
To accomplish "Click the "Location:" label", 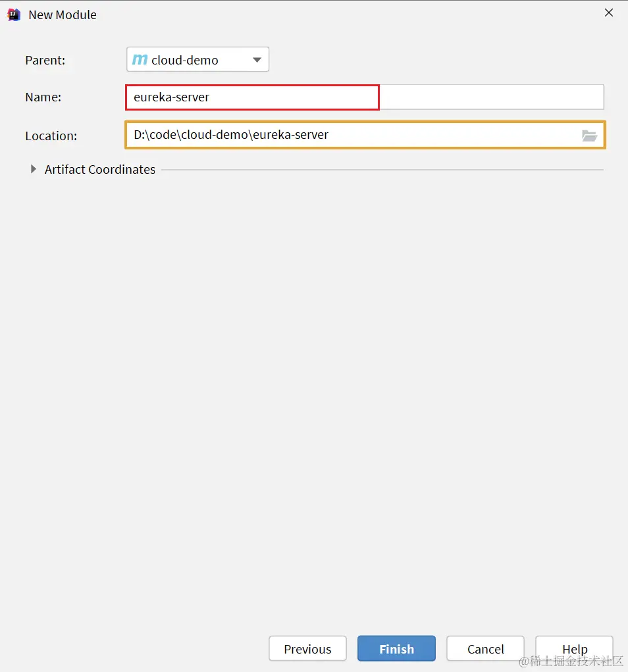I will coord(51,136).
